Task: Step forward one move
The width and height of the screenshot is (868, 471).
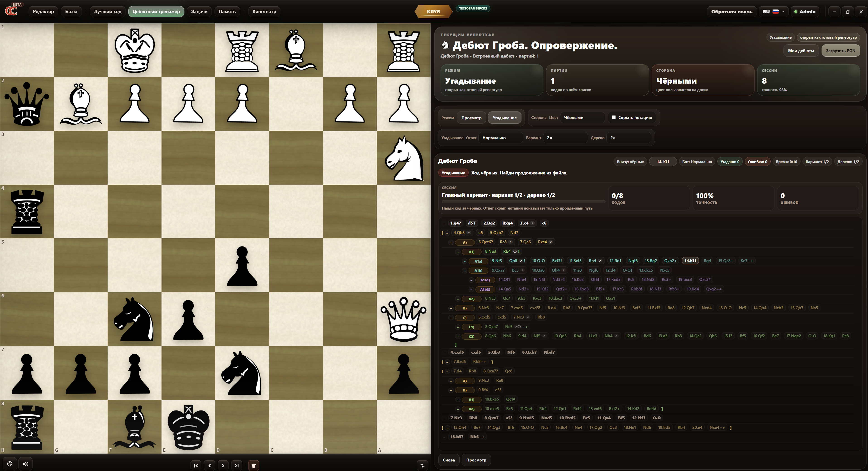Action: [x=223, y=466]
